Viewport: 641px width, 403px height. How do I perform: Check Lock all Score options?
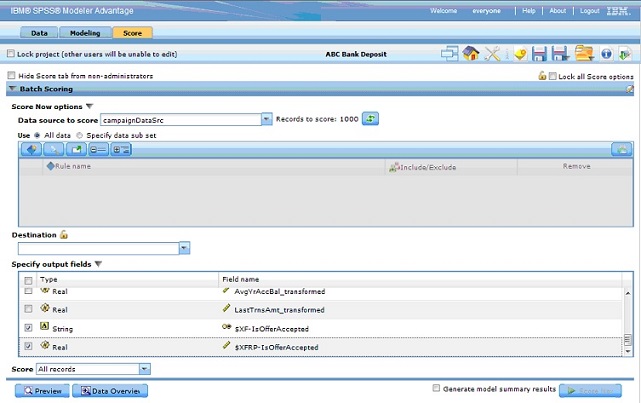[553, 76]
